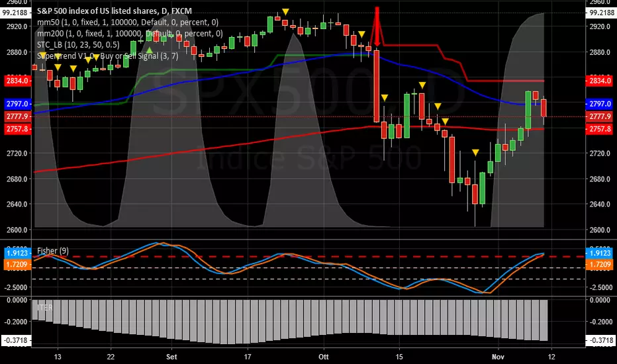Click the 2720.0 tick on right price scale
The height and width of the screenshot is (364, 617).
point(601,154)
